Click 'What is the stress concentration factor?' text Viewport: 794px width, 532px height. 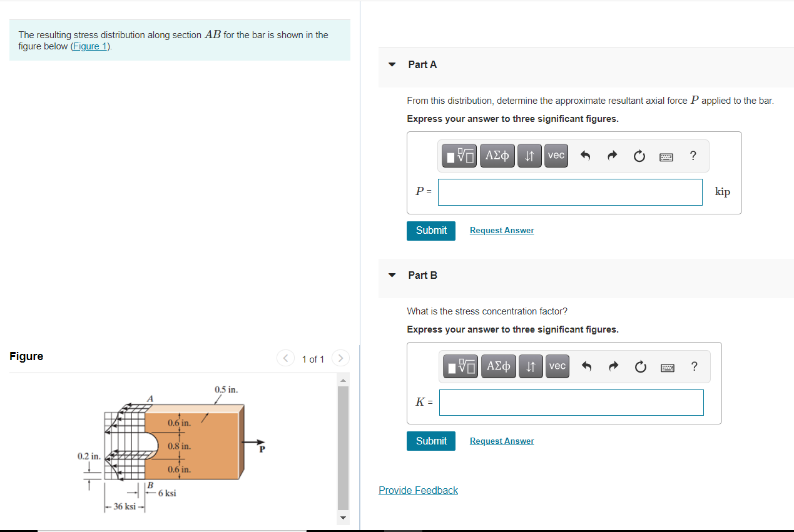click(x=487, y=311)
